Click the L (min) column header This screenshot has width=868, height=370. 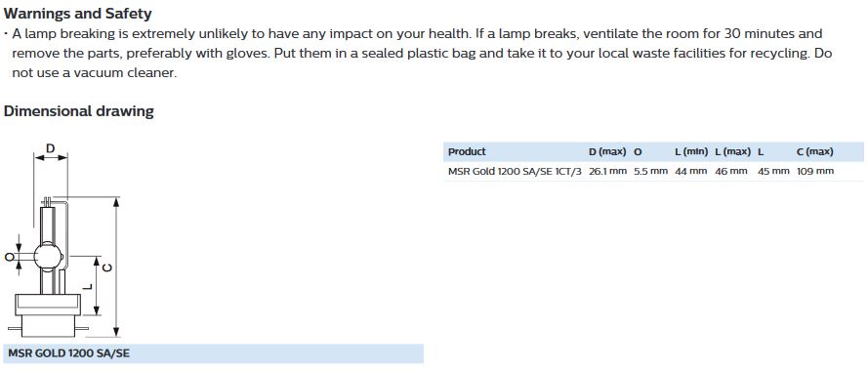point(691,151)
